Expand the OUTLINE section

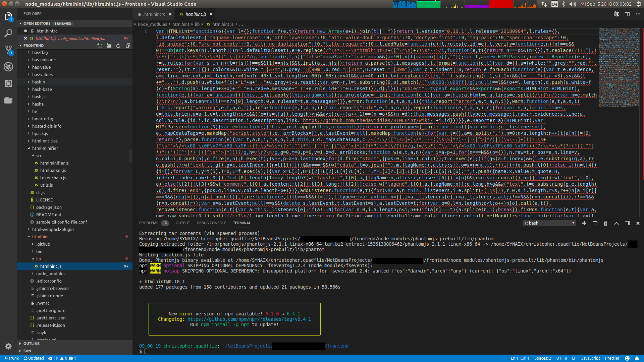(x=74, y=344)
